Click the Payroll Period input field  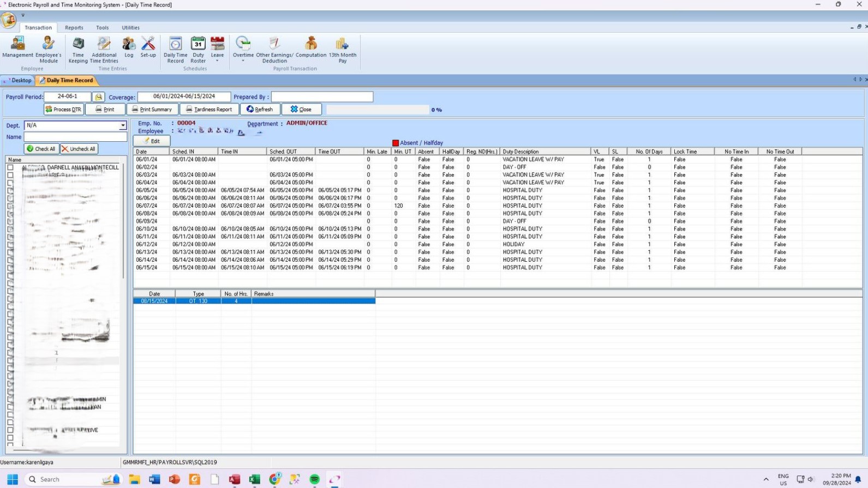[68, 97]
